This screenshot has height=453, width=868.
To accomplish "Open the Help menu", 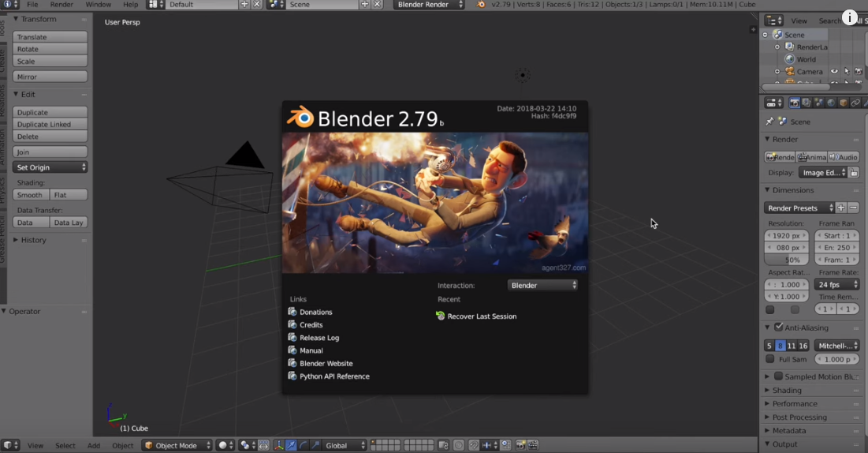I will pos(131,5).
